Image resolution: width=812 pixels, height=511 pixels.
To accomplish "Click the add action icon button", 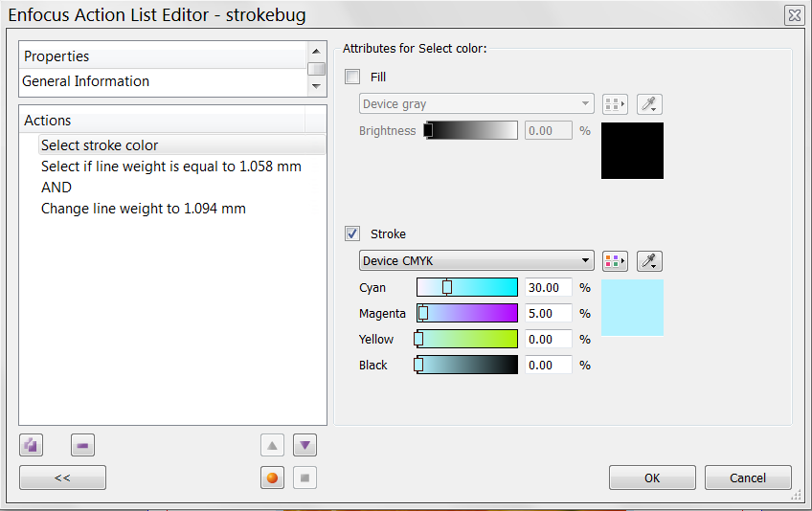I will pyautogui.click(x=31, y=445).
